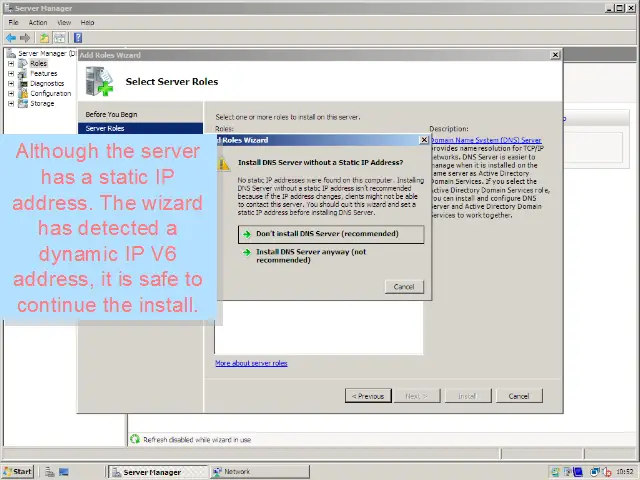Click the Forward arrow in the toolbar
The image size is (640, 480).
[x=25, y=38]
